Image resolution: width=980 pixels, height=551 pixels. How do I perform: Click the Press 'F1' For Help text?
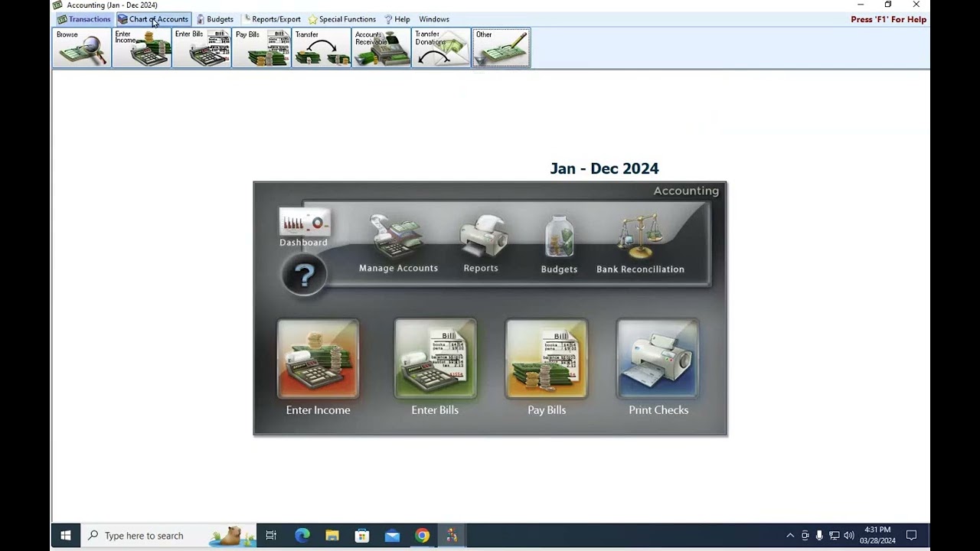click(x=888, y=20)
